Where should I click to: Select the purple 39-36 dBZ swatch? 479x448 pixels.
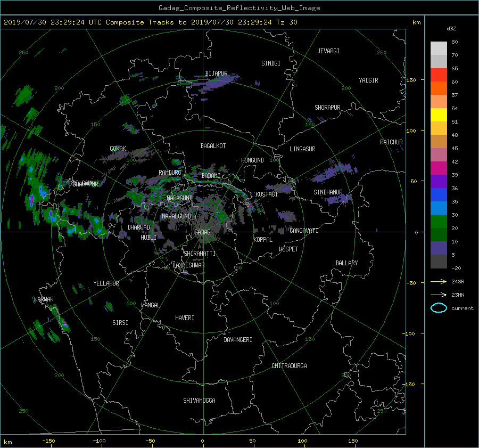click(x=439, y=182)
